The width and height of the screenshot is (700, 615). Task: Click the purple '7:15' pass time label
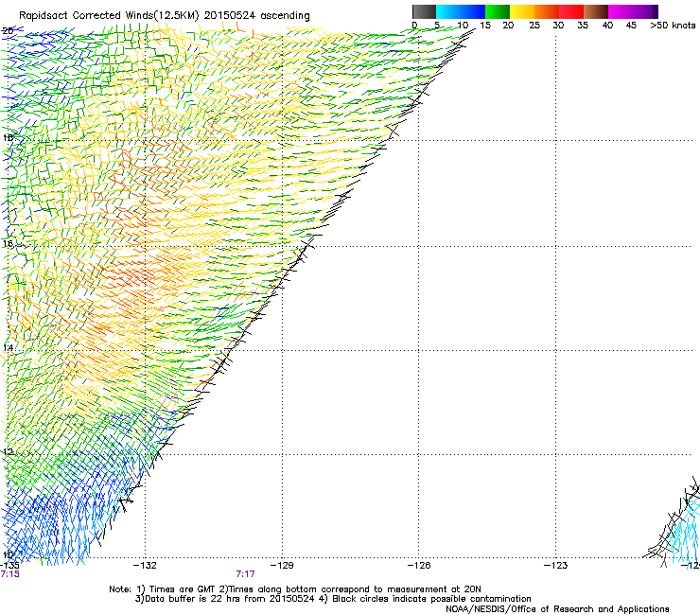pos(9,574)
